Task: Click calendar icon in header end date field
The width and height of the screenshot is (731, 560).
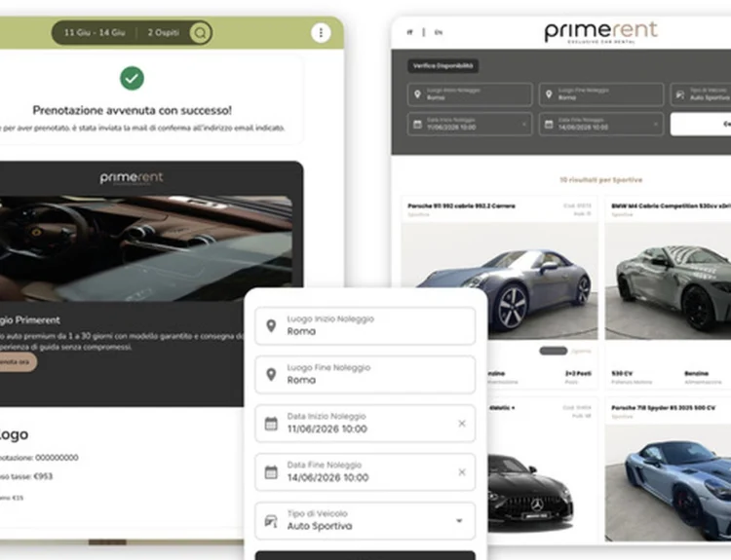Action: [549, 124]
